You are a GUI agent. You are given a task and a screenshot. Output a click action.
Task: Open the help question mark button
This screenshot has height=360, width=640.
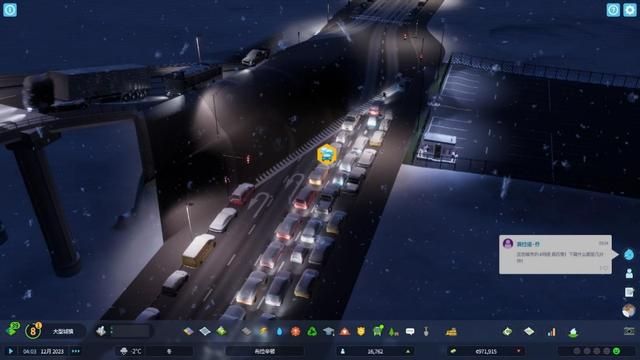pos(612,10)
